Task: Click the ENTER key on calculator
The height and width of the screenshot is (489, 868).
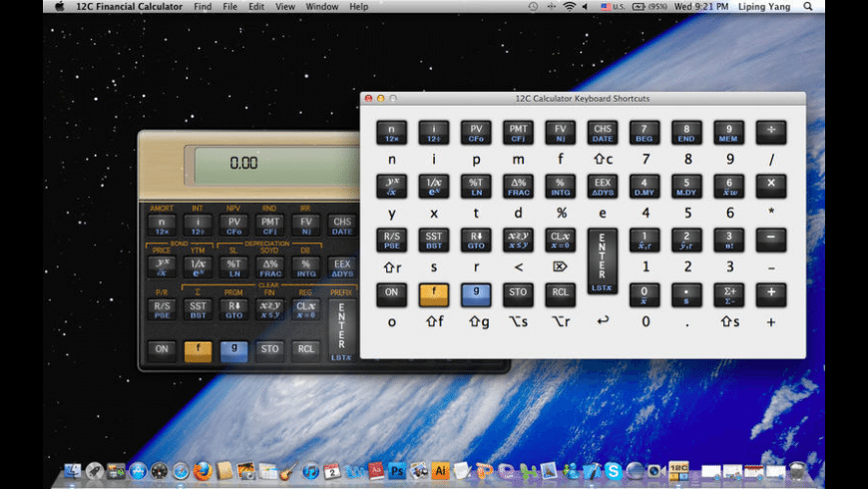Action: (341, 331)
